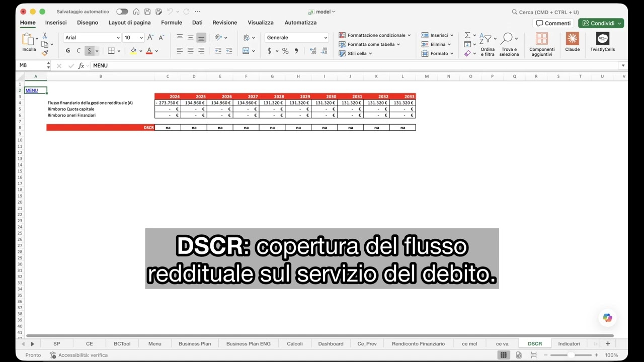644x362 pixels.
Task: Toggle the Salvataggio automatico switch
Action: 122,12
